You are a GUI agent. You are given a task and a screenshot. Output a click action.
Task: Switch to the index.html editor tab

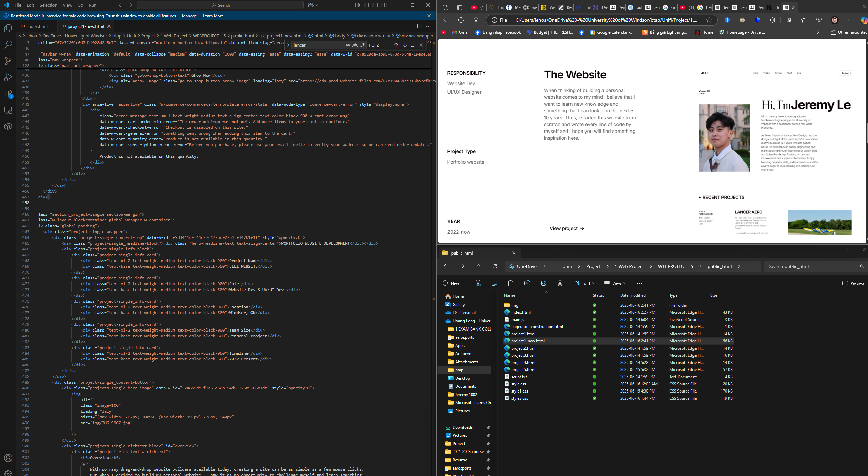click(37, 26)
